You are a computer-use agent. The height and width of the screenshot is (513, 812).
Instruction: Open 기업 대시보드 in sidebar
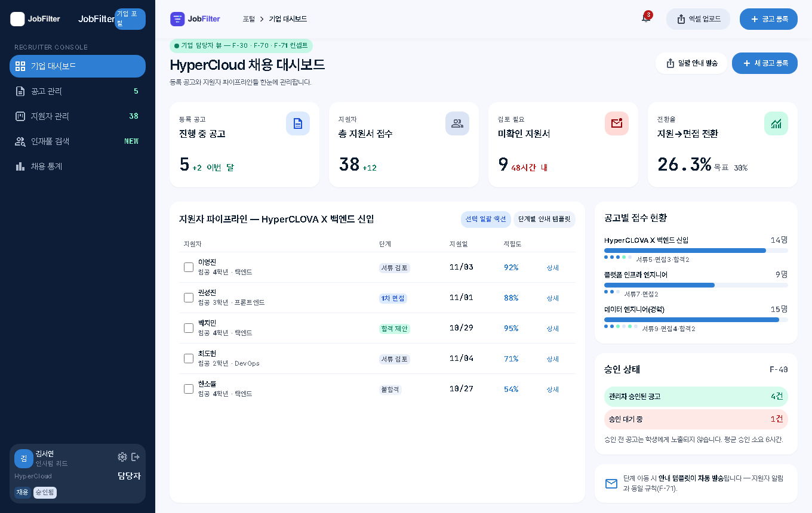[x=78, y=66]
